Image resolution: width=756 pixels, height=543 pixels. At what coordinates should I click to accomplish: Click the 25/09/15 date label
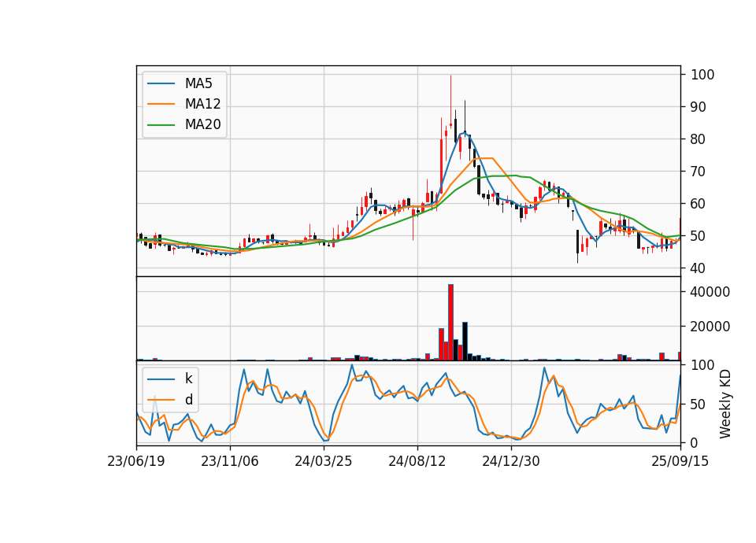tap(680, 461)
